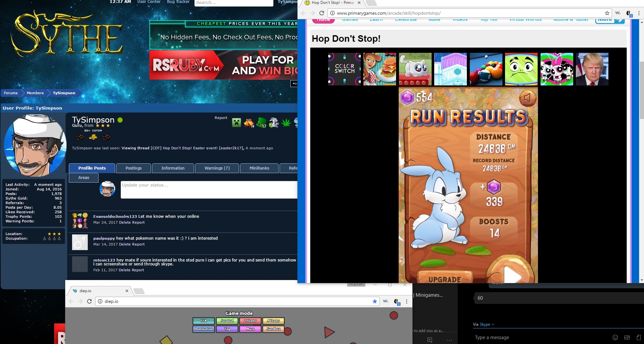Switch to the Profile Posts tab
This screenshot has height=344, width=644.
[x=92, y=168]
